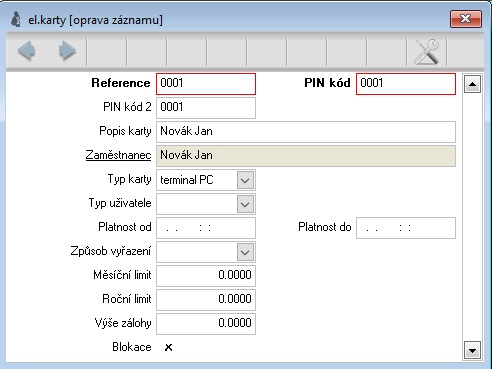Click the Typ karty label
The width and height of the screenshot is (492, 369).
pyautogui.click(x=129, y=179)
